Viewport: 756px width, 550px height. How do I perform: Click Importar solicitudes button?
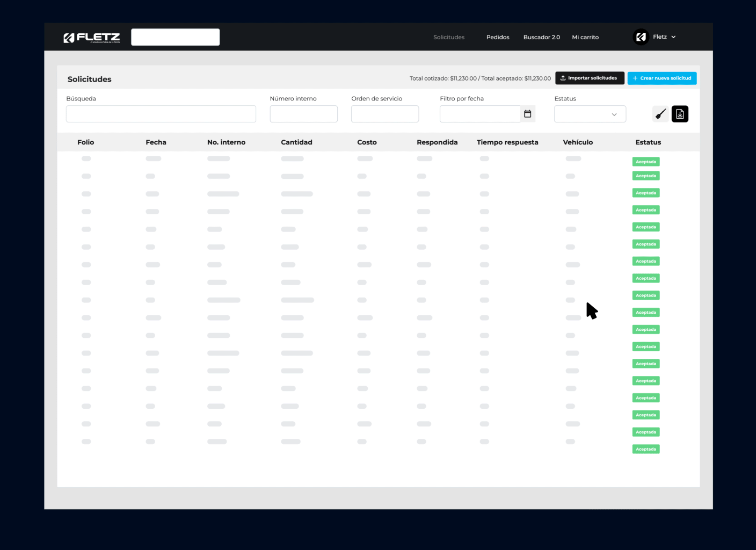590,78
